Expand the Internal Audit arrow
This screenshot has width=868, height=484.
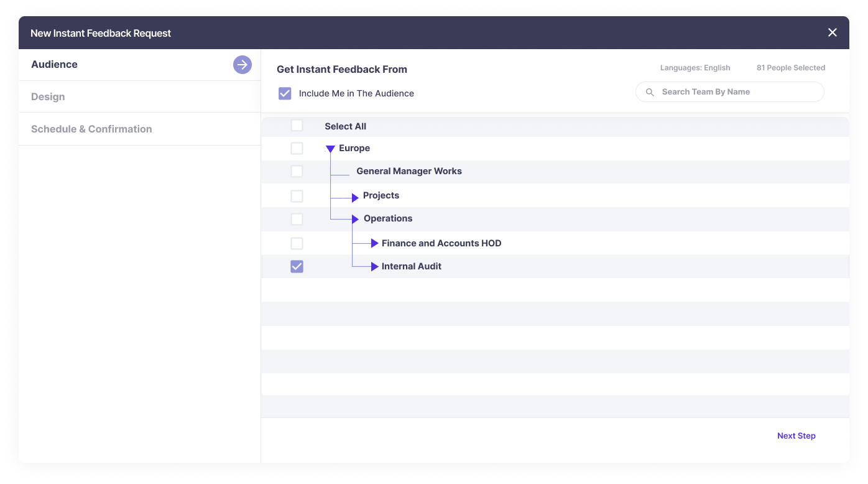click(x=374, y=266)
